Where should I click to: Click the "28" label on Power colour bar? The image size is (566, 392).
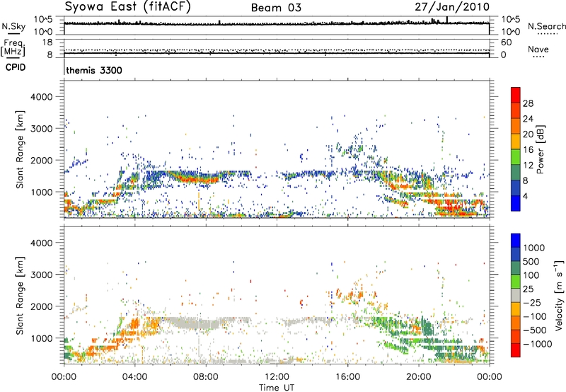[x=528, y=103]
